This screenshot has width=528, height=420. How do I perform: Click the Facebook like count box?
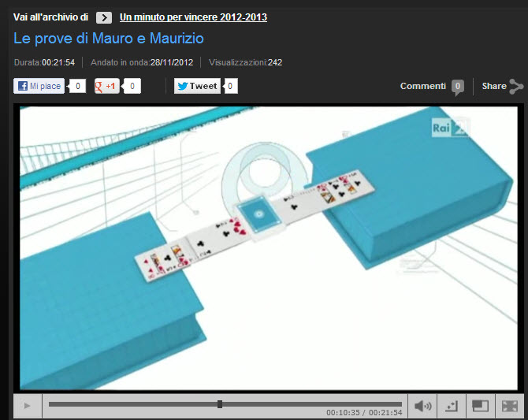tap(78, 87)
